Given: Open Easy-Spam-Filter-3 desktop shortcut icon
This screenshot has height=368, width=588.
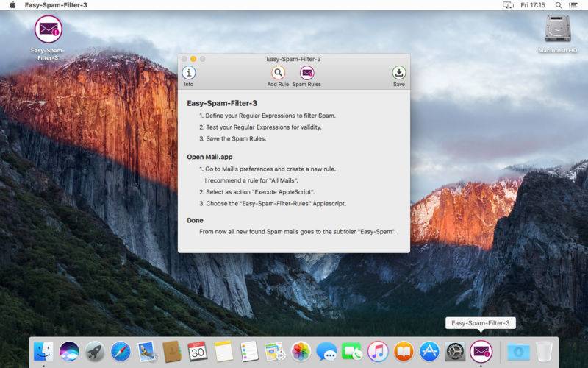Looking at the screenshot, I should click(x=48, y=29).
